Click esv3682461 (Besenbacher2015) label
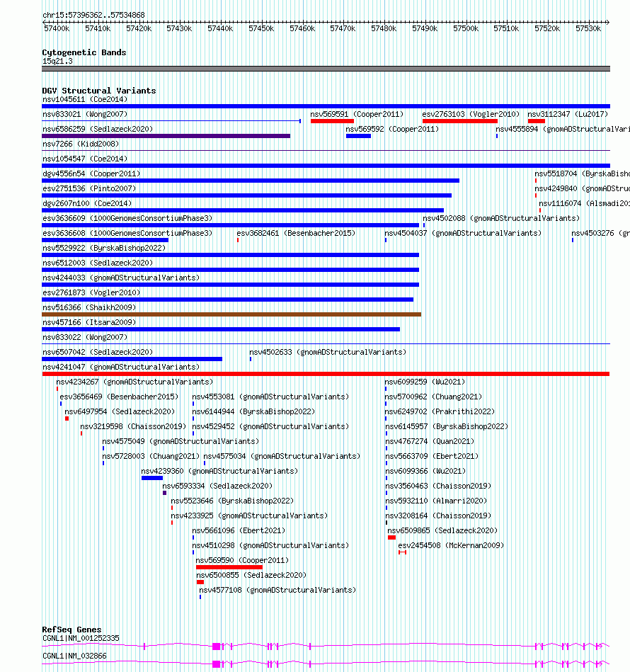The width and height of the screenshot is (630, 672). 296,233
